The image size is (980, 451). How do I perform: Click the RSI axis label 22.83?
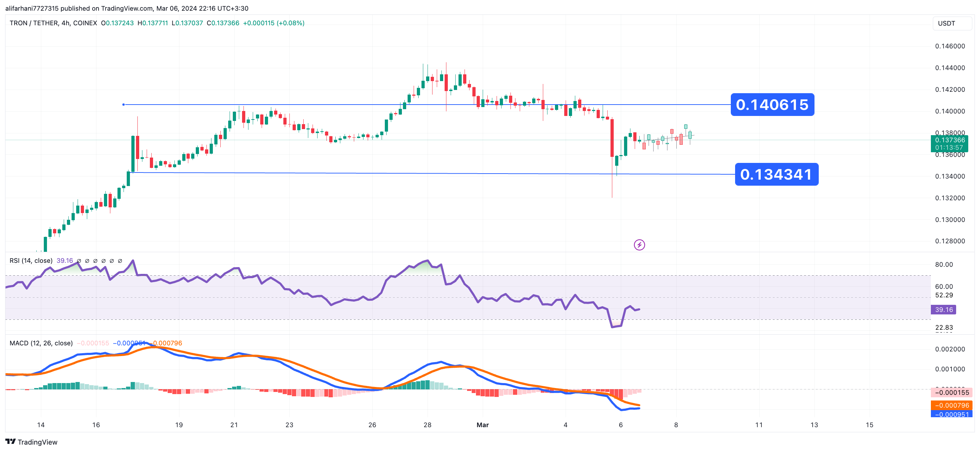tap(944, 328)
